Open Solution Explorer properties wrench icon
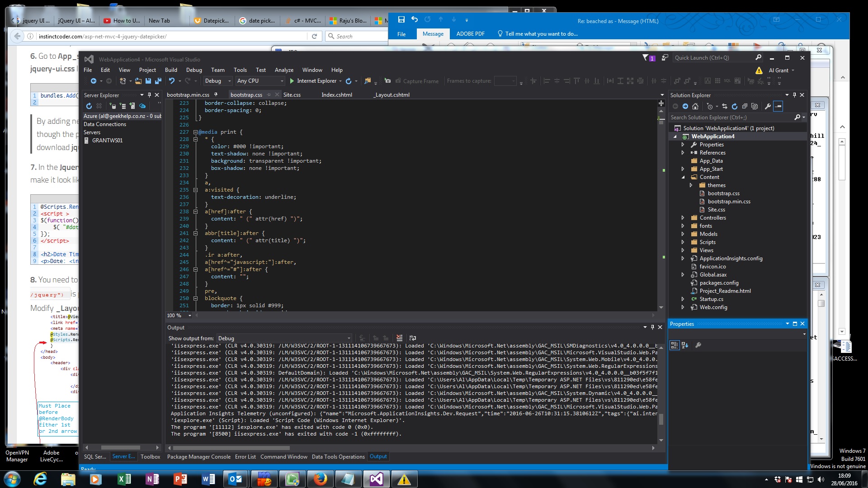Image resolution: width=868 pixels, height=488 pixels. pos(767,106)
